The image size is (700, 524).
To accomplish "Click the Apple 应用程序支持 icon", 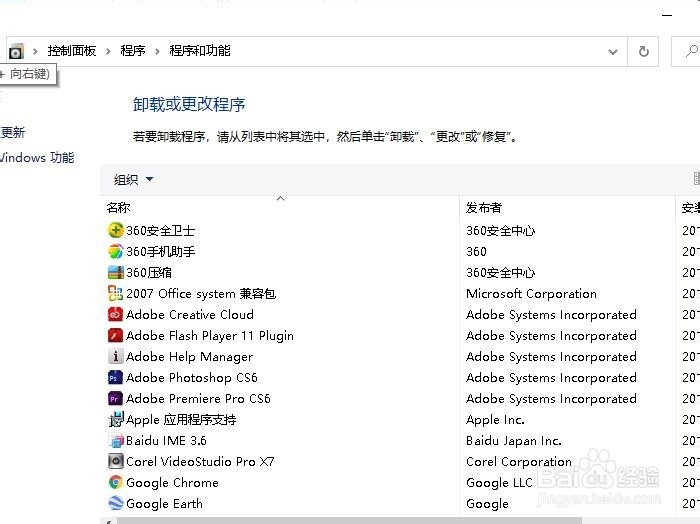I will pos(116,419).
